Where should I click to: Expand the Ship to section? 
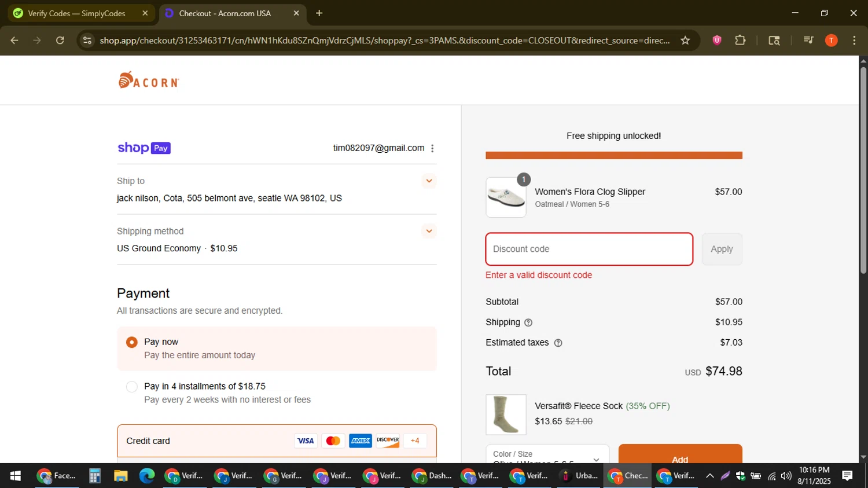click(x=429, y=181)
